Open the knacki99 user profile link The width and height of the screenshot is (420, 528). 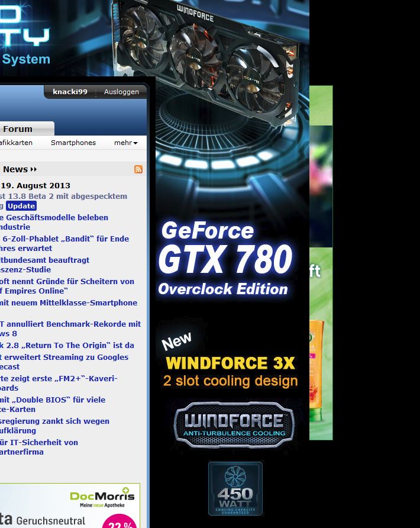(70, 92)
